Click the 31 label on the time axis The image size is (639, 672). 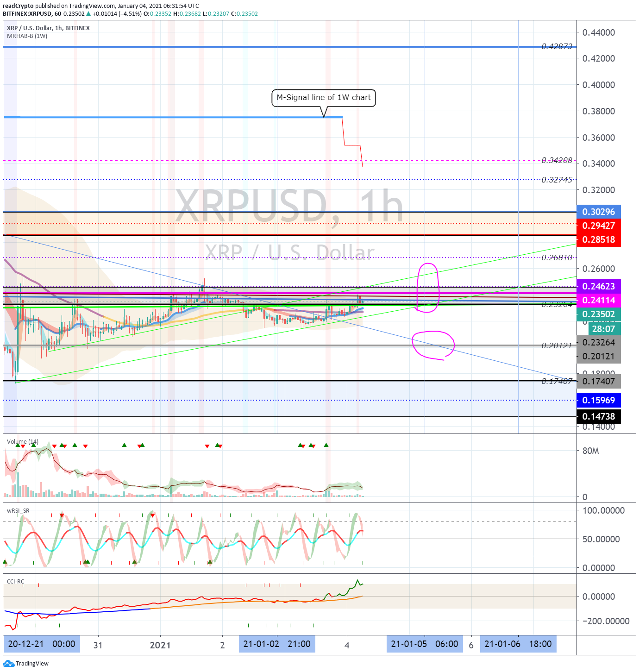tap(98, 645)
